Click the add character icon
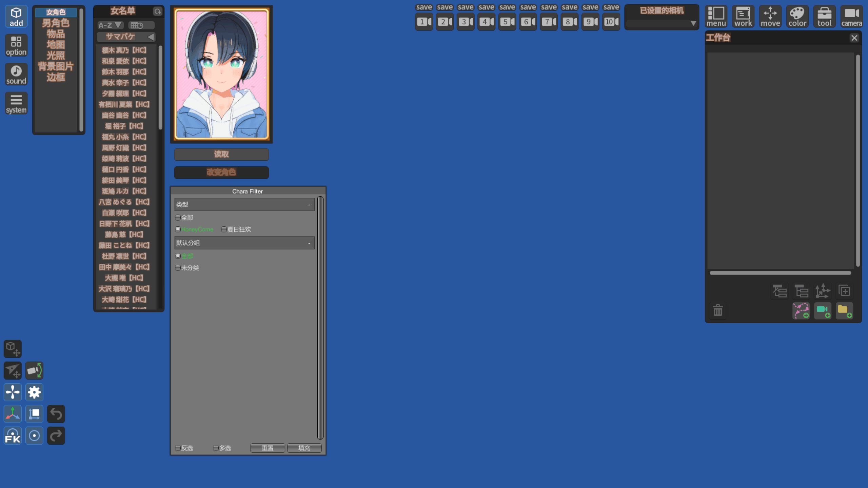Screen dimensions: 868x488 [16, 17]
